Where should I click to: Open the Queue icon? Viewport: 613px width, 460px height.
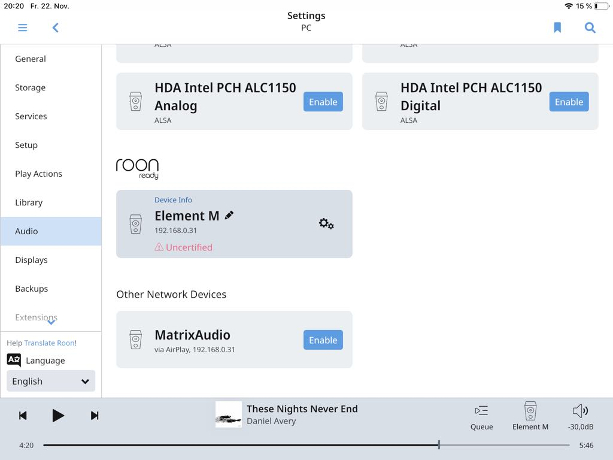coord(482,417)
